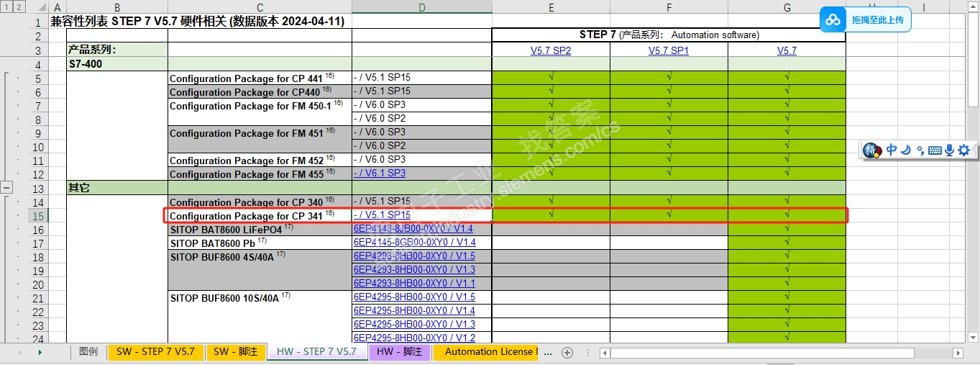
Task: Select the HW - STEP 7 V5.7 tab
Action: click(x=316, y=352)
